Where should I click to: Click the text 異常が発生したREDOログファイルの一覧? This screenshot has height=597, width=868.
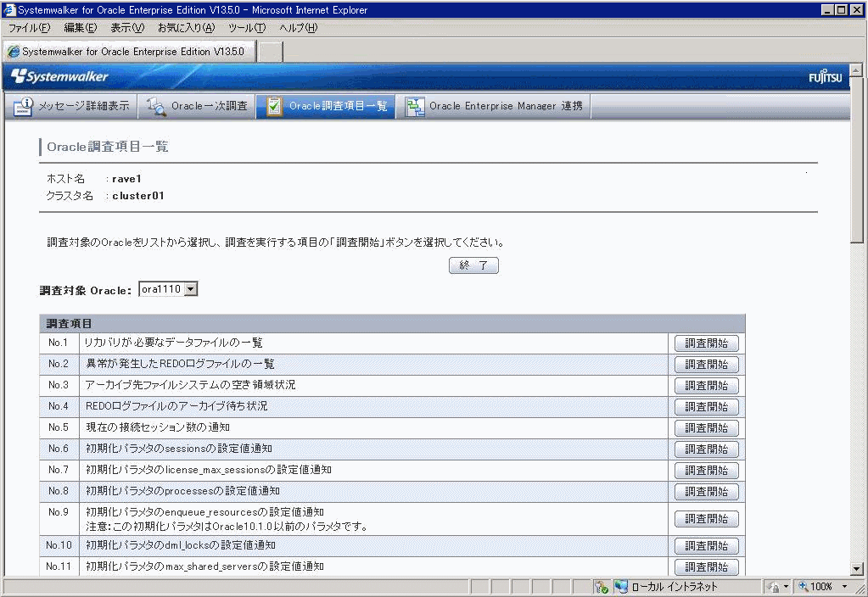pos(180,364)
